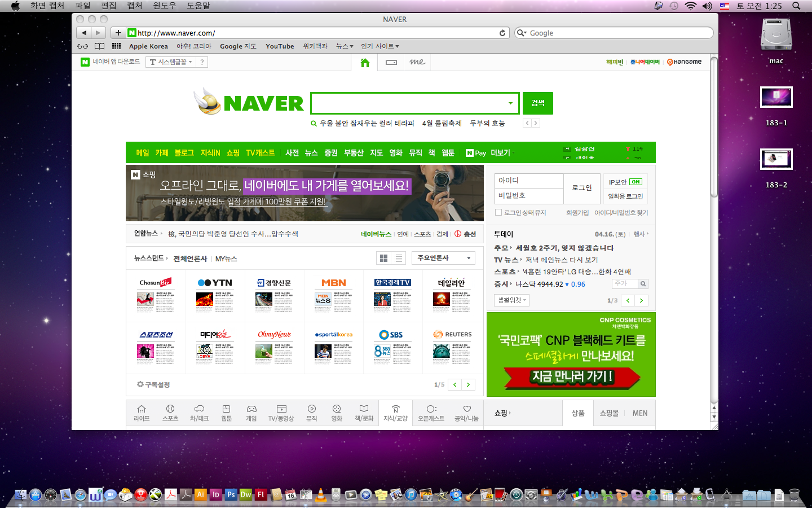Click the stock search magnifier icon
Screen dimensions: 812x508
pos(643,284)
